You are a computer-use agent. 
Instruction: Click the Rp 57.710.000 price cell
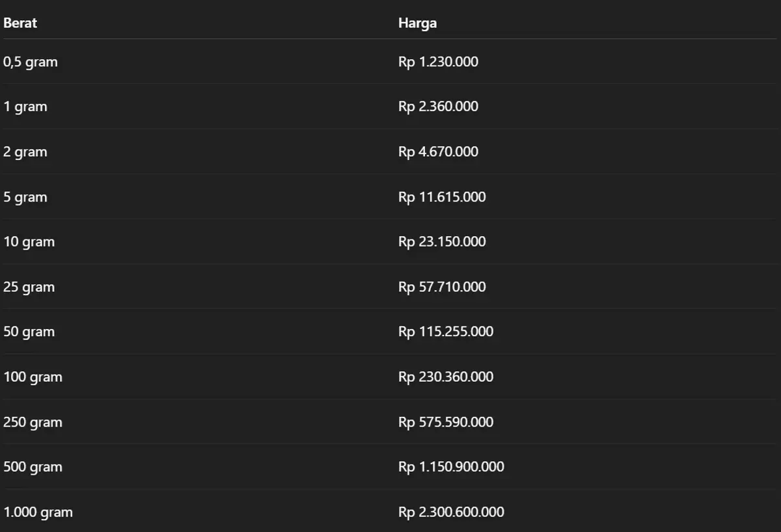(x=442, y=287)
